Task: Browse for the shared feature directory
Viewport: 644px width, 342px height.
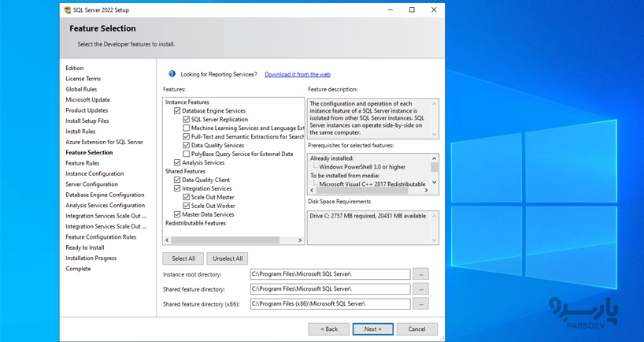Action: [x=421, y=289]
